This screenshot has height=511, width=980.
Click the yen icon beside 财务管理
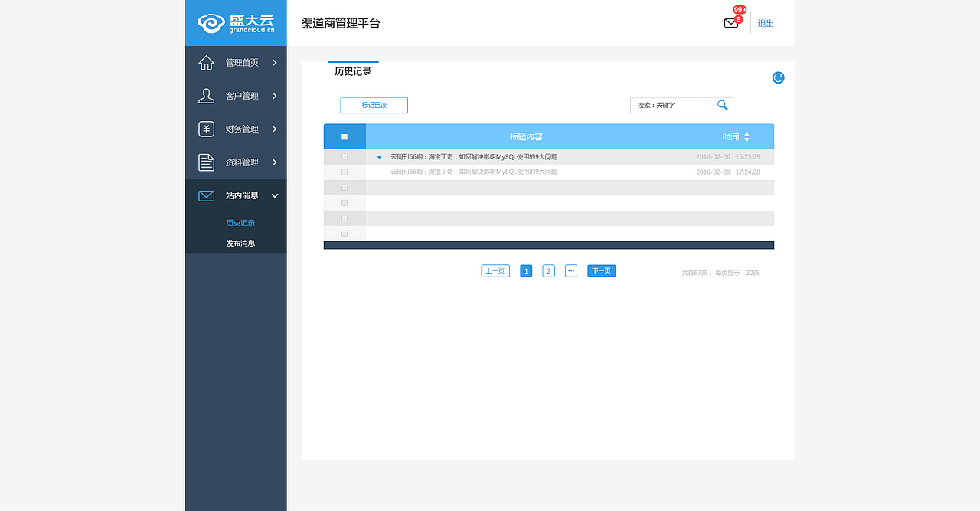coord(206,129)
